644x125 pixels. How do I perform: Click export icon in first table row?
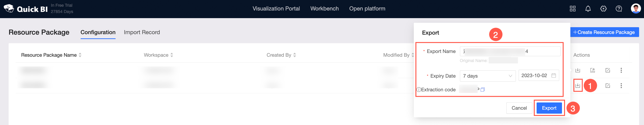(x=578, y=70)
